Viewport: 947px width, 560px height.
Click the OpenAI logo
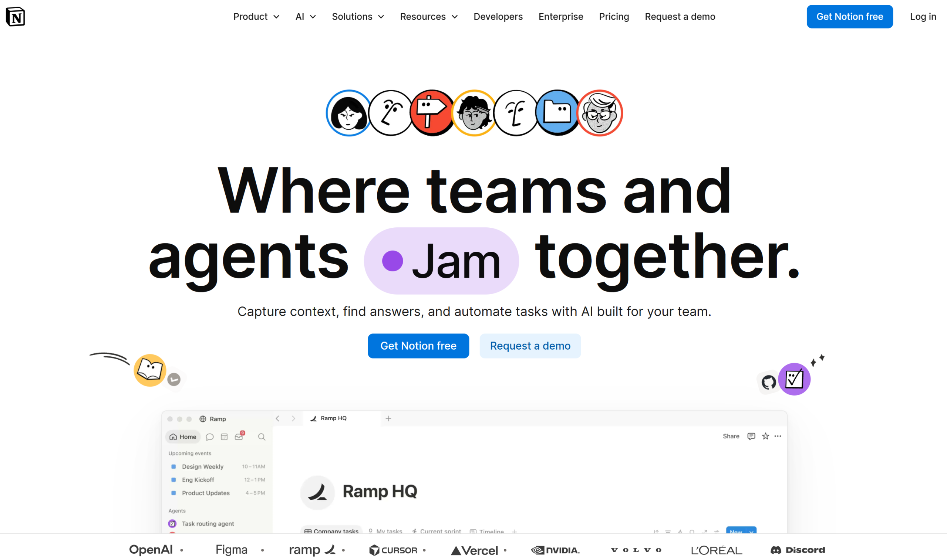point(151,550)
